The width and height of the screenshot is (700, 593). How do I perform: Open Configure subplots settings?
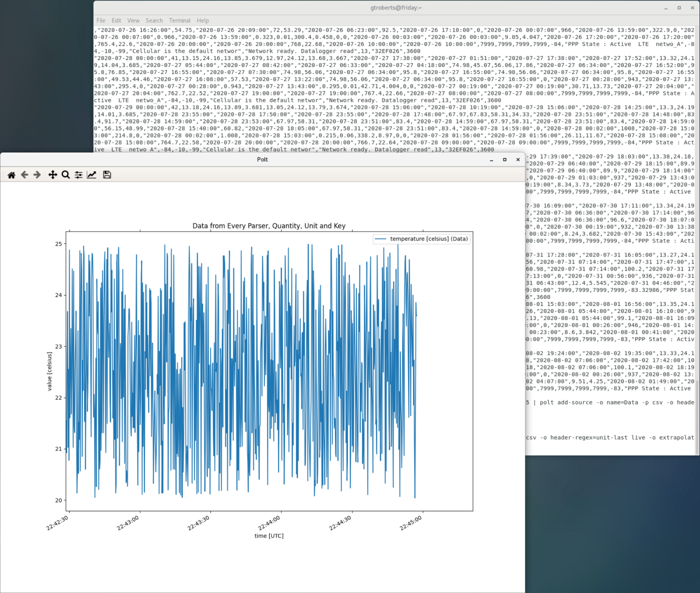tap(78, 174)
